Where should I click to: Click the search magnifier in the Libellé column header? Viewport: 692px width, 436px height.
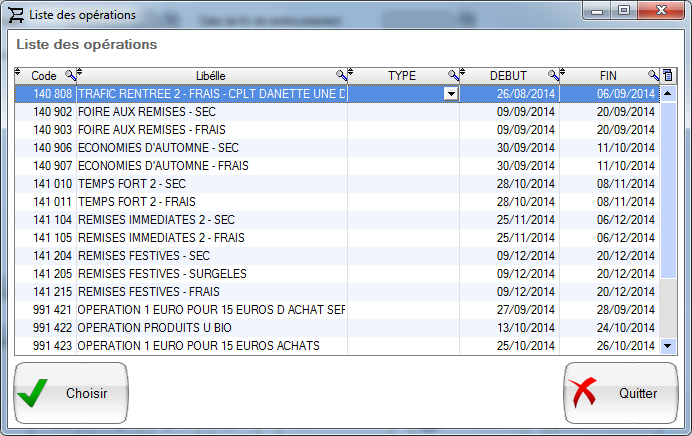click(341, 76)
